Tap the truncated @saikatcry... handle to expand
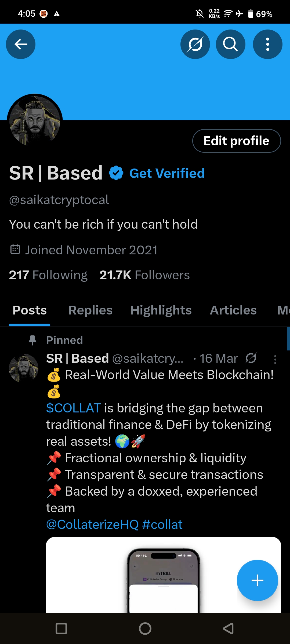This screenshot has height=644, width=290. coord(148,358)
